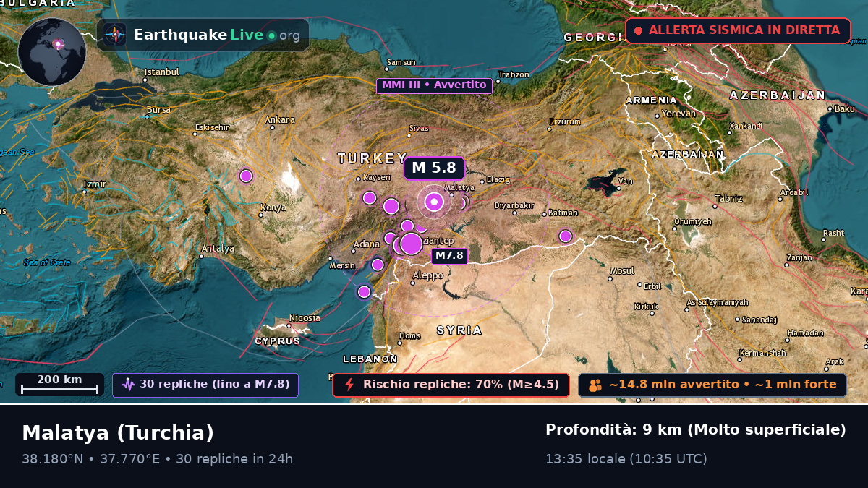Click the Ankara city label
Screen dimensions: 868x488
[280, 120]
